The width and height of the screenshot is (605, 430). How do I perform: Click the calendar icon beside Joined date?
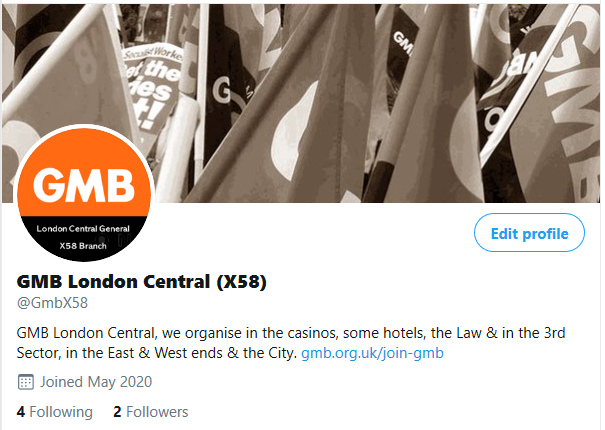click(25, 382)
